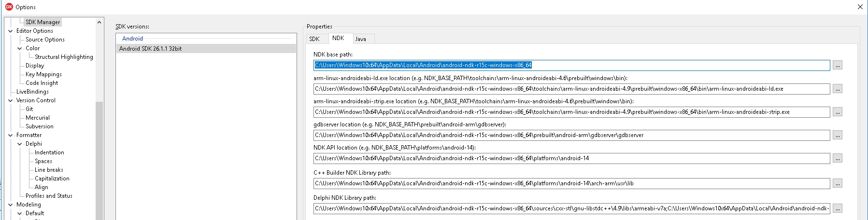Collapse the Modeling tree node
Screen dimensions: 868x220
click(x=11, y=205)
